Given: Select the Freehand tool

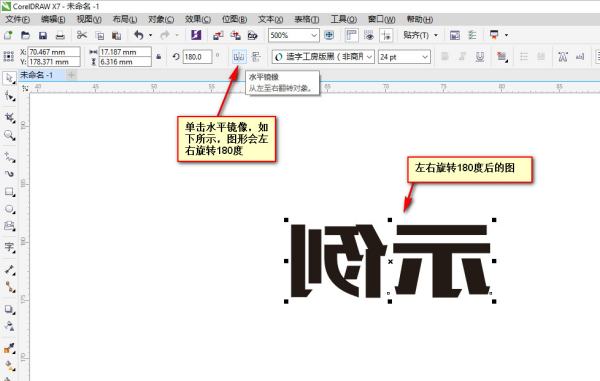Looking at the screenshot, I should (x=9, y=157).
